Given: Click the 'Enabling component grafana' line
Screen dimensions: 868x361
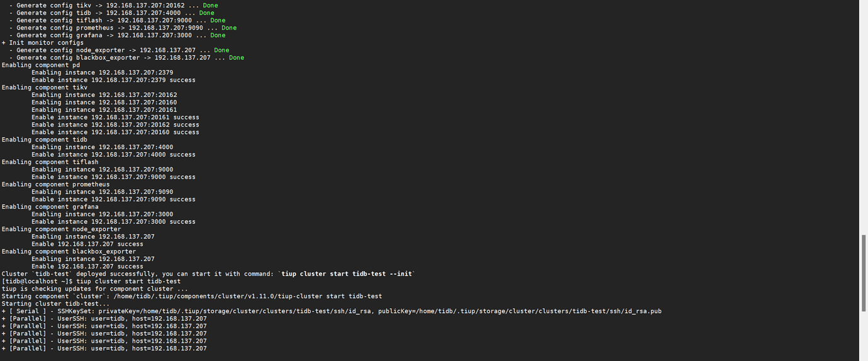Looking at the screenshot, I should click(50, 207).
